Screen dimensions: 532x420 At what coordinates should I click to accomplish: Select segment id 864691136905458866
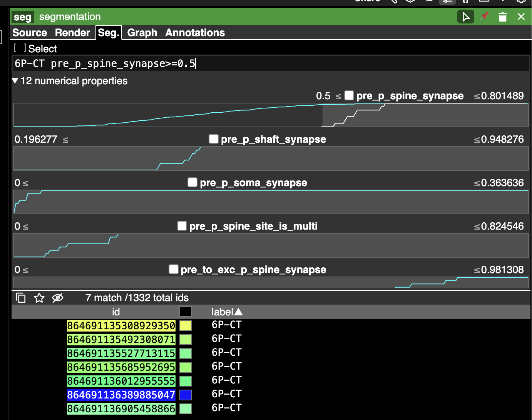(x=121, y=409)
